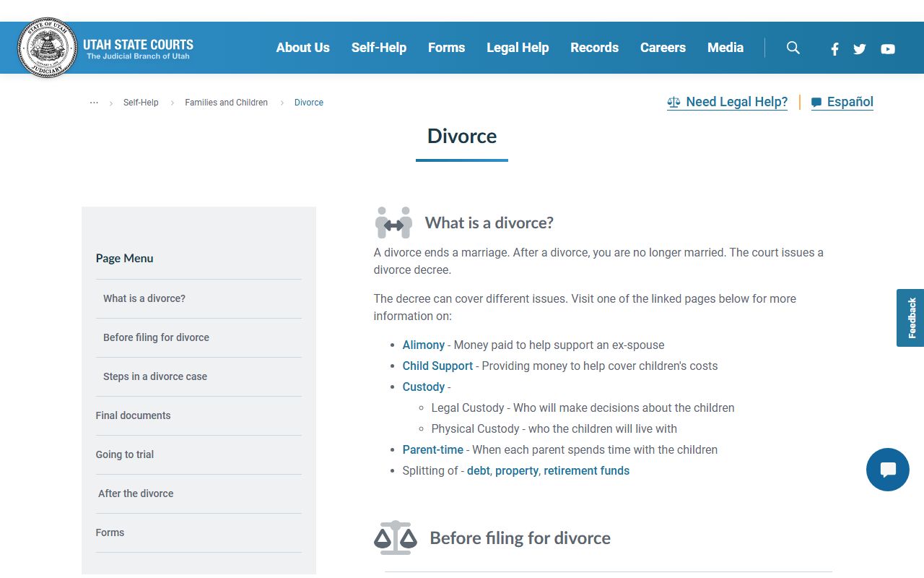This screenshot has width=924, height=578.
Task: Open the Child Support link
Action: point(437,366)
